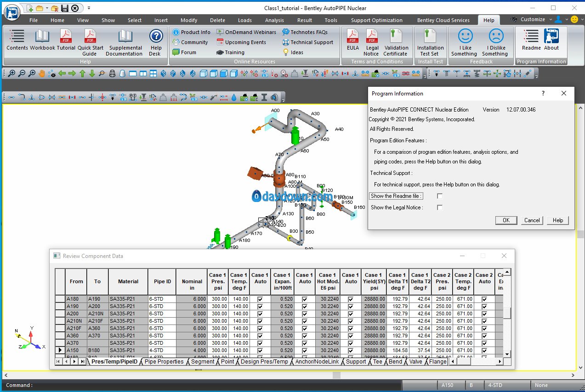Open the Tutorial PDF

click(x=66, y=39)
